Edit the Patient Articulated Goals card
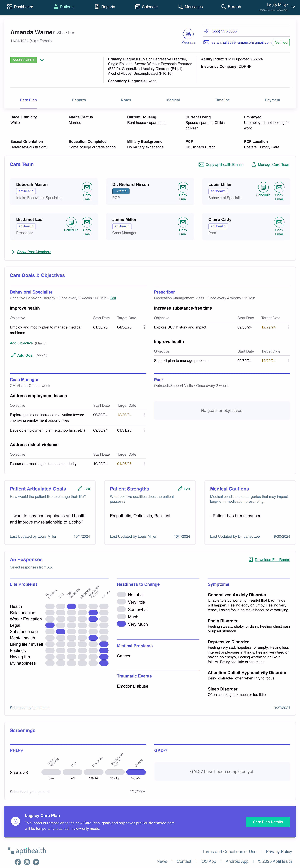Viewport: 300px width, 868px height. pos(84,489)
